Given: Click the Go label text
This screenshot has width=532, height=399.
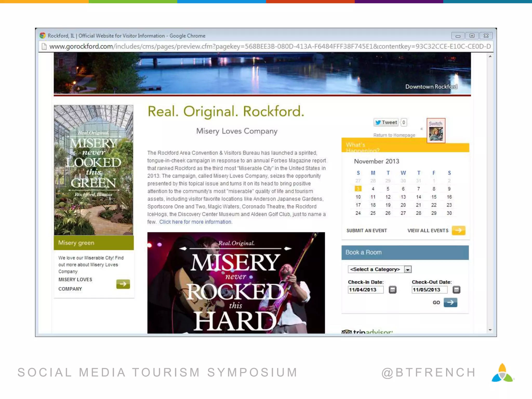Looking at the screenshot, I should coord(436,302).
